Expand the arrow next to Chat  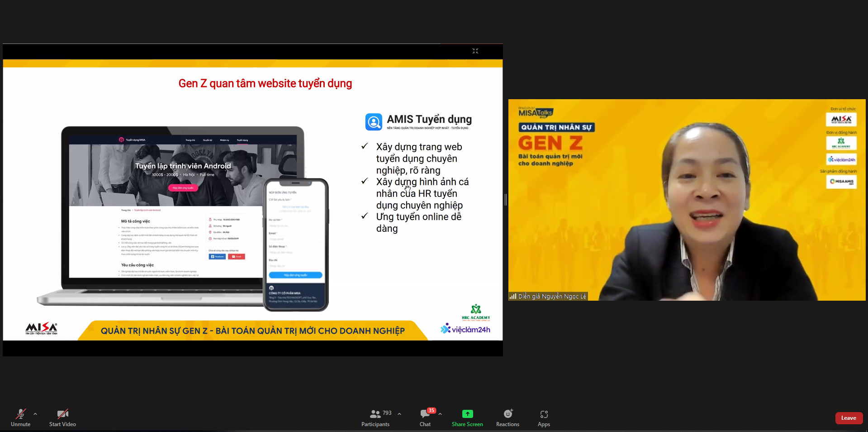point(440,414)
